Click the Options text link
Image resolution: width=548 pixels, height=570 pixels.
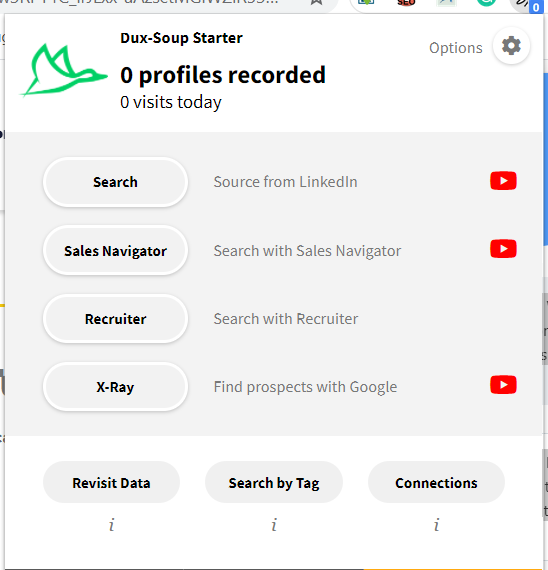[456, 48]
